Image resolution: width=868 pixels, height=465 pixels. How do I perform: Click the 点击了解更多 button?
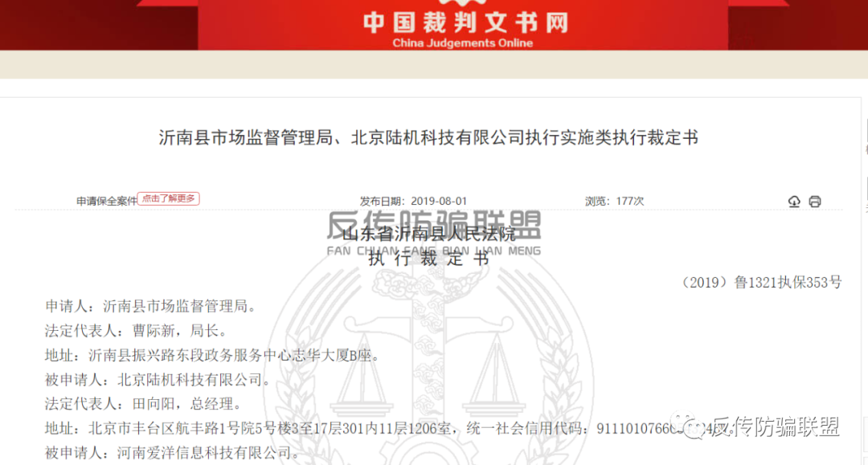168,198
